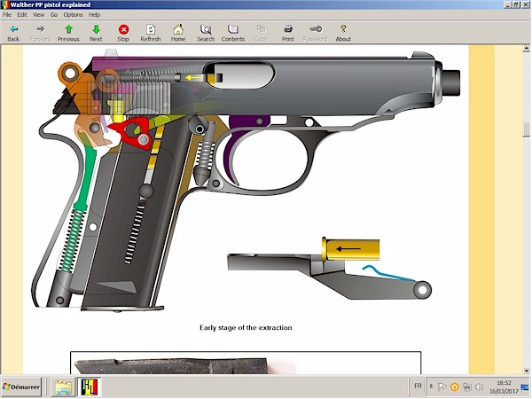532x399 pixels.
Task: Click the Password key icon
Action: point(316,33)
